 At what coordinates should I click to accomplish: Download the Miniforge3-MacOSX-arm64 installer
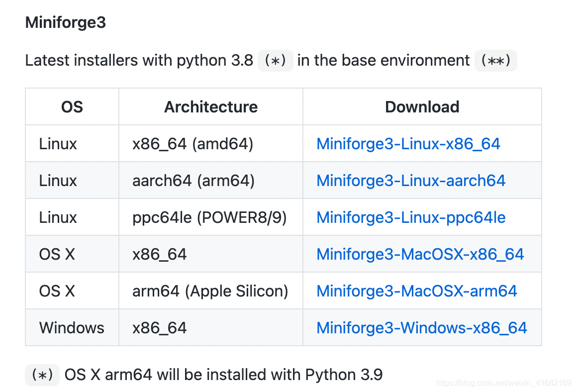click(417, 291)
